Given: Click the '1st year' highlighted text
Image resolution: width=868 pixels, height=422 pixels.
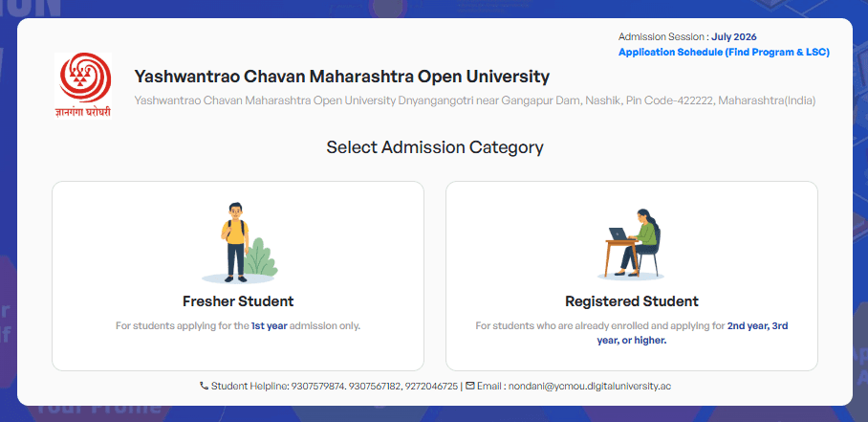Looking at the screenshot, I should pyautogui.click(x=269, y=326).
